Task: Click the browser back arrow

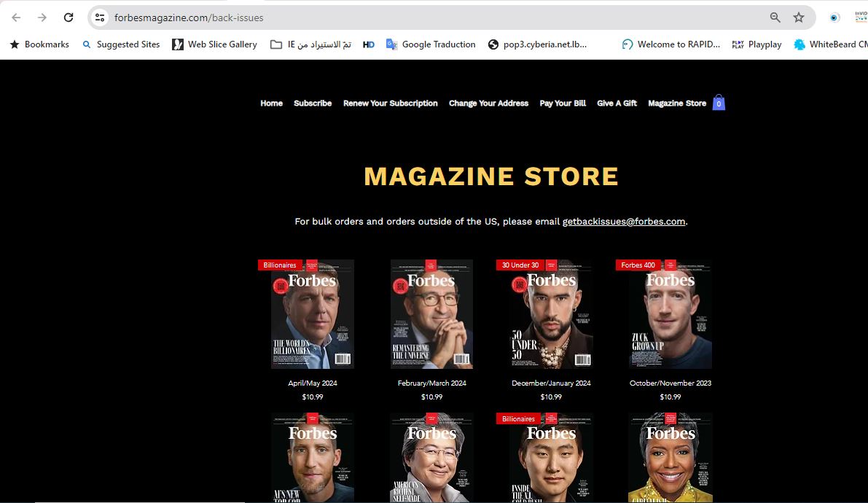Action: [16, 17]
